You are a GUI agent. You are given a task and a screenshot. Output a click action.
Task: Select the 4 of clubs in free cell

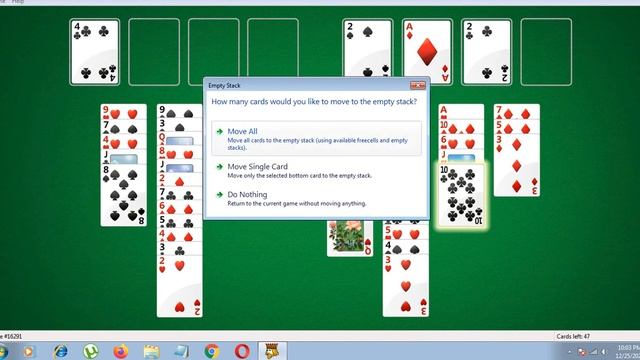pos(95,52)
